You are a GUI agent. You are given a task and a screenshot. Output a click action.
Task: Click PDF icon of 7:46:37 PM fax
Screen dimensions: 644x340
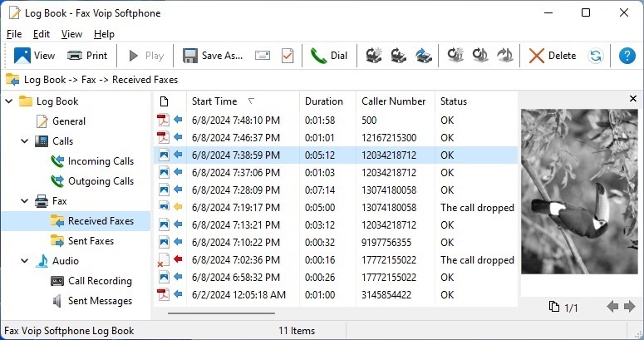click(x=164, y=137)
